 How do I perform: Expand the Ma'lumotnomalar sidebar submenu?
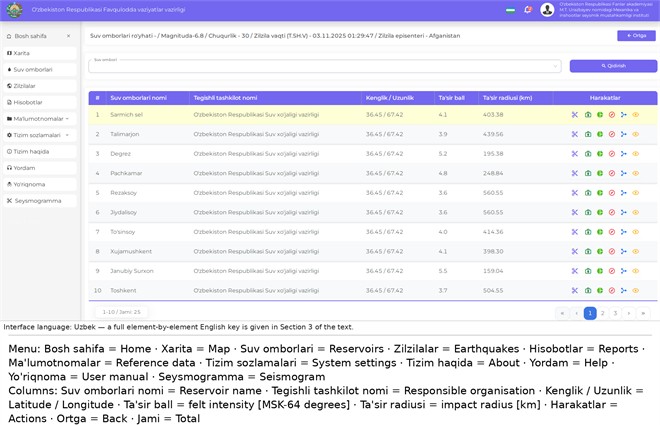point(40,119)
